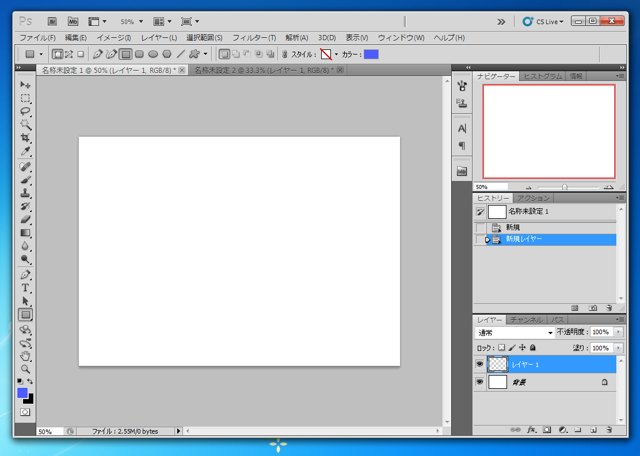Toggle lock transparent pixels for layer

point(502,348)
